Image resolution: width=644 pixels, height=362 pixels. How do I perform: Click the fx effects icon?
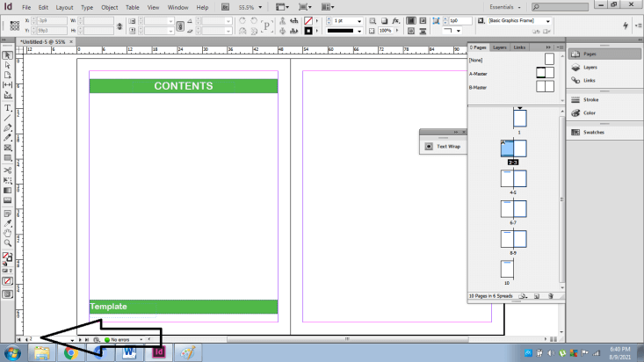(x=395, y=20)
